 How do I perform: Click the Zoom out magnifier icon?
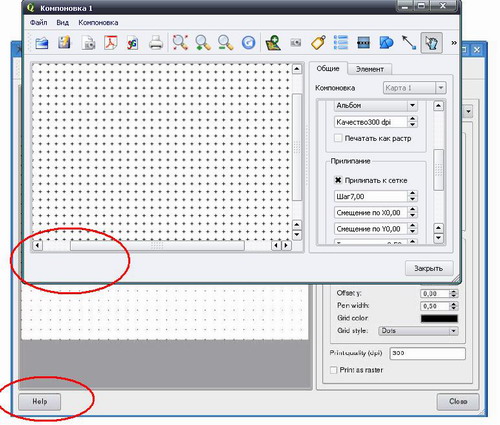226,43
